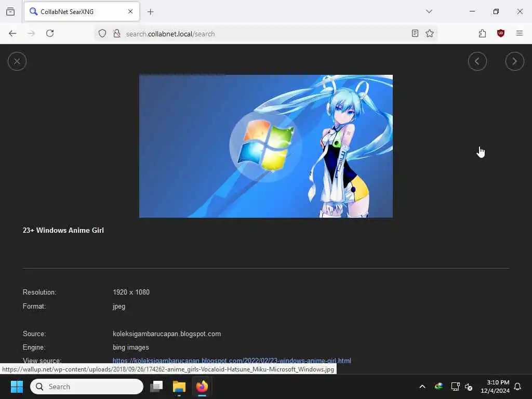
Task: Go back to the previous page
Action: [x=12, y=33]
